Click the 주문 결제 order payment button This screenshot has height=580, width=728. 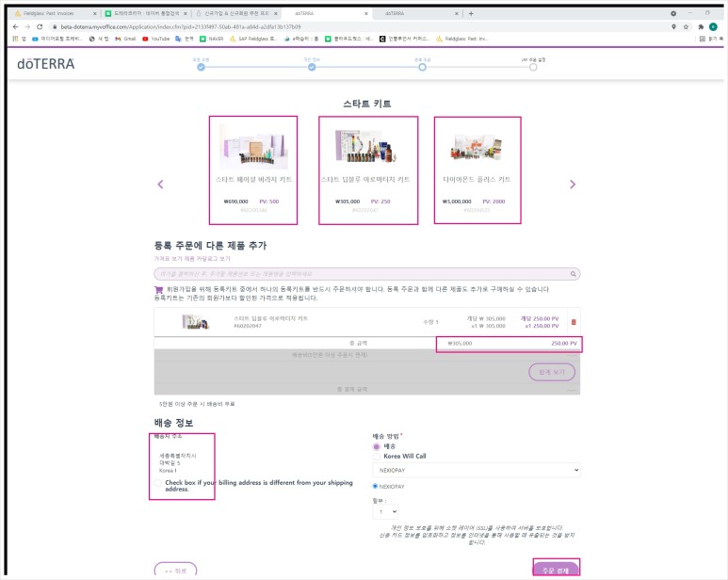tap(556, 571)
